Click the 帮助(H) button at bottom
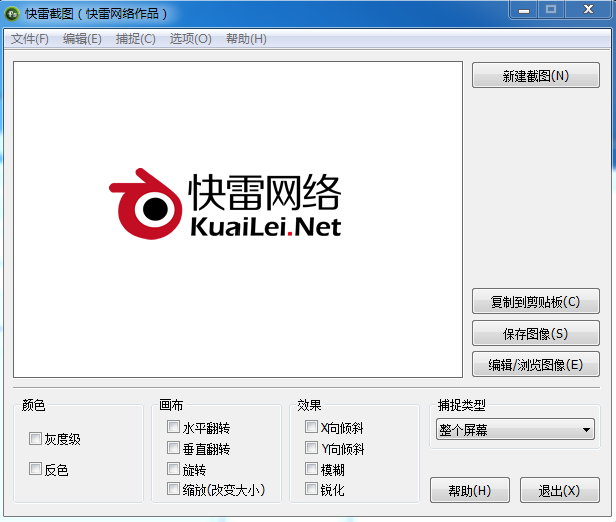This screenshot has width=616, height=522. (x=470, y=490)
